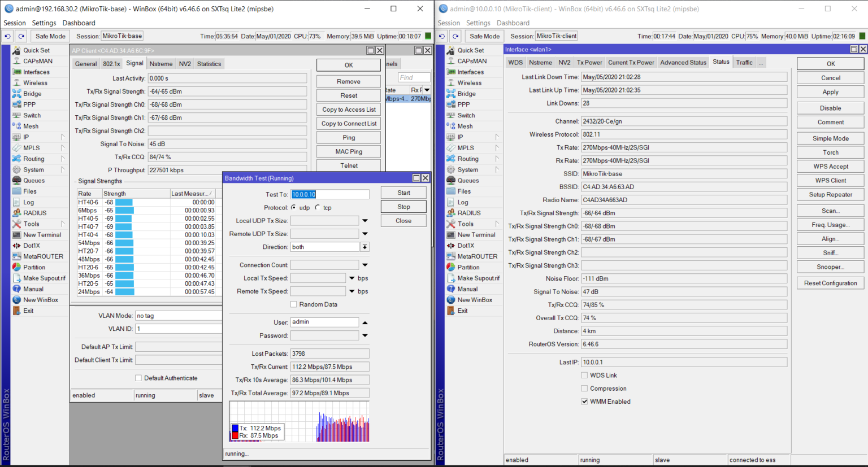This screenshot has width=868, height=467.
Task: Open New Terminal in MikroTik-base sidebar
Action: coord(42,235)
